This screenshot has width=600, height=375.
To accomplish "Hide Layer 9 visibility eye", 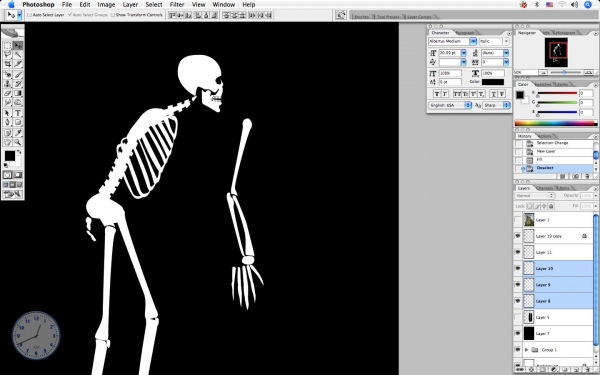I will [517, 285].
